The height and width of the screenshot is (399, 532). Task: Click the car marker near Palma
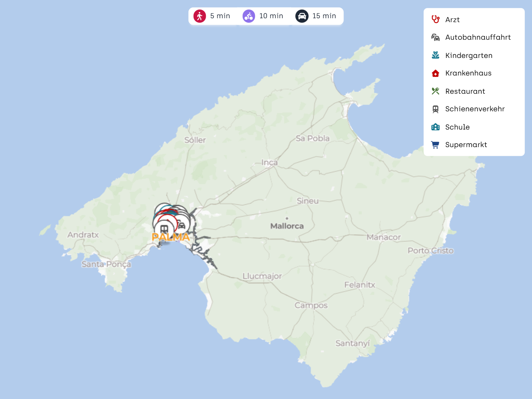pyautogui.click(x=182, y=225)
